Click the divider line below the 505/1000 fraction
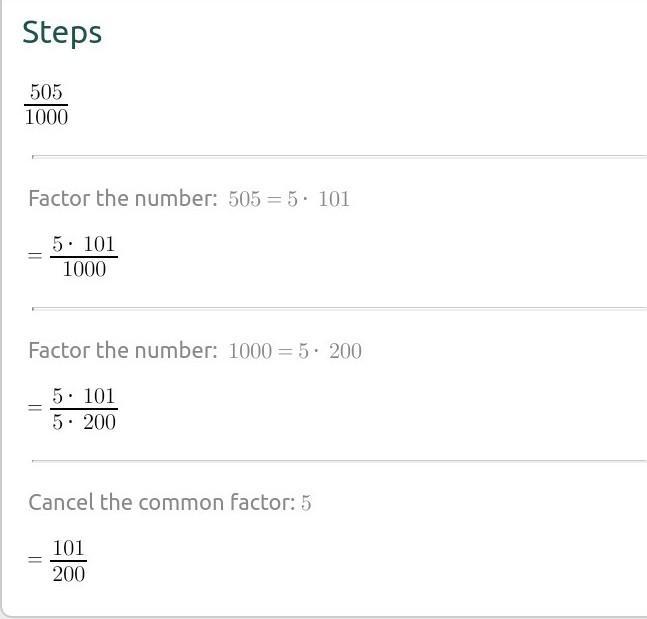Image resolution: width=647 pixels, height=619 pixels. [340, 156]
